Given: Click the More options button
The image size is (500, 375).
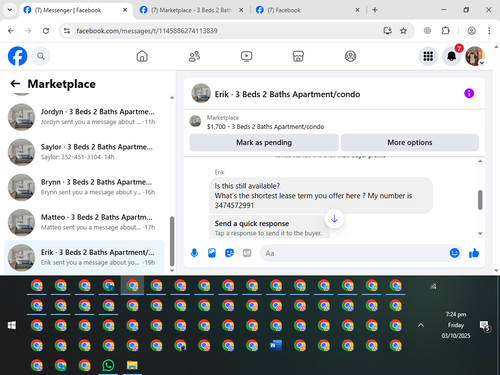Looking at the screenshot, I should click(410, 143).
